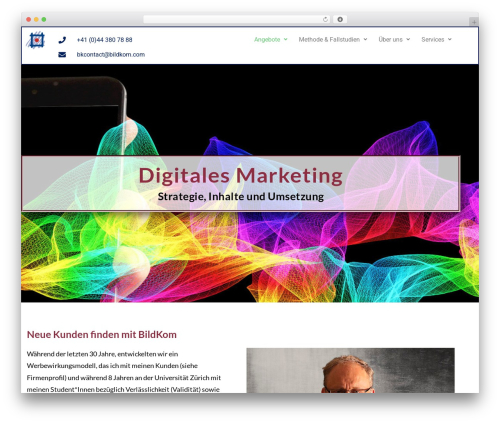Open the Angebote menu item
The height and width of the screenshot is (423, 500).
click(267, 39)
